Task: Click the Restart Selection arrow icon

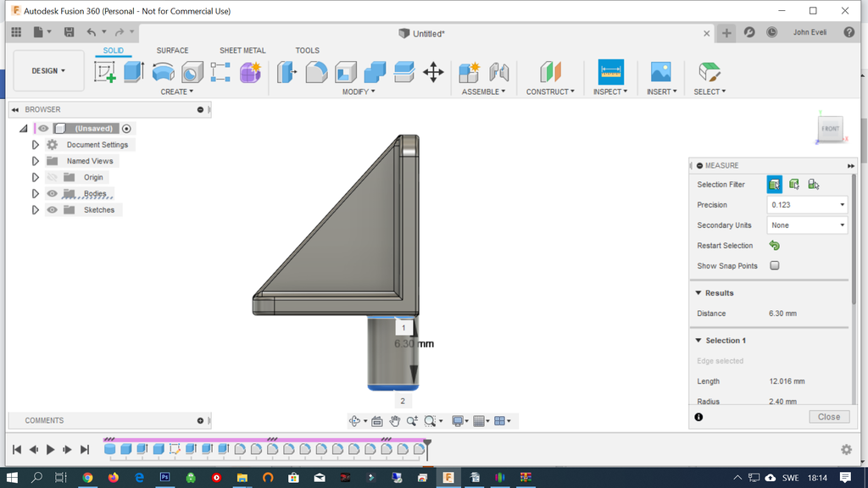Action: click(x=774, y=246)
